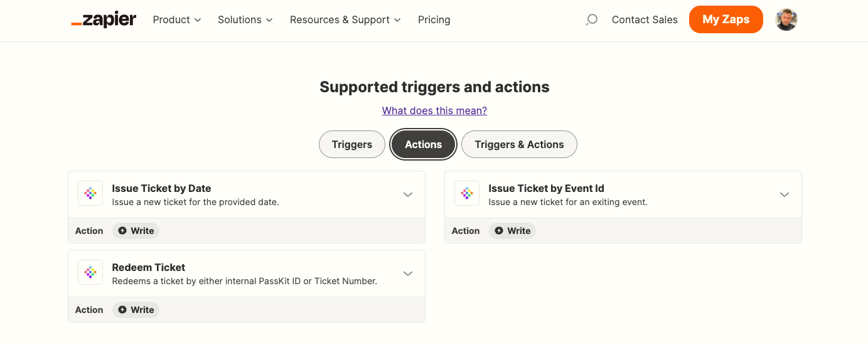Click Write badge under Issue Ticket by Date
Image resolution: width=868 pixels, height=345 pixels.
coord(136,231)
